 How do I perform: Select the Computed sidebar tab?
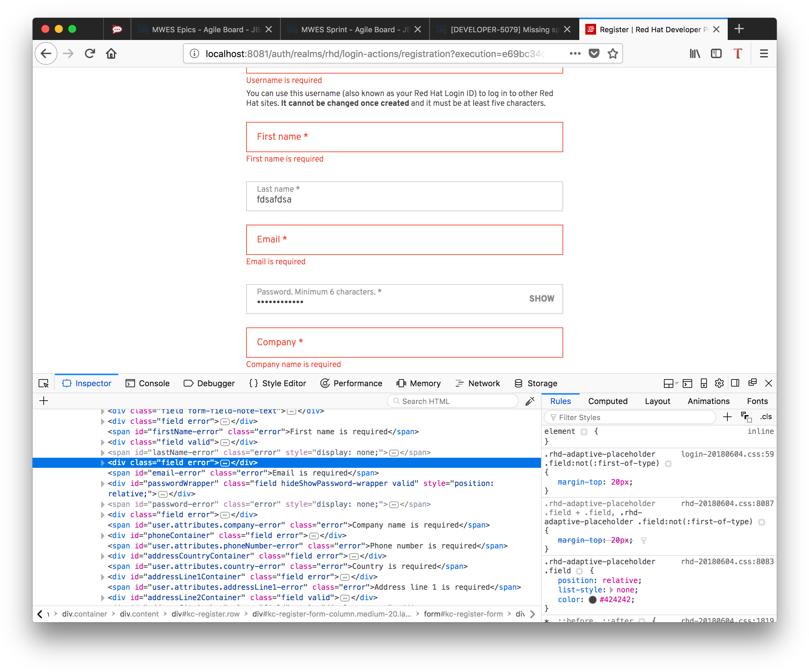pos(608,401)
